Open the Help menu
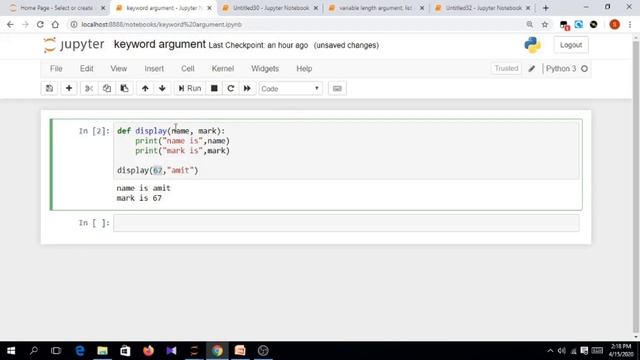 (304, 69)
